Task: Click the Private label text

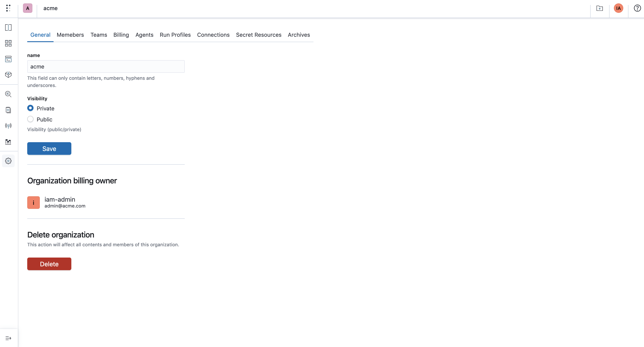Action: click(45, 108)
